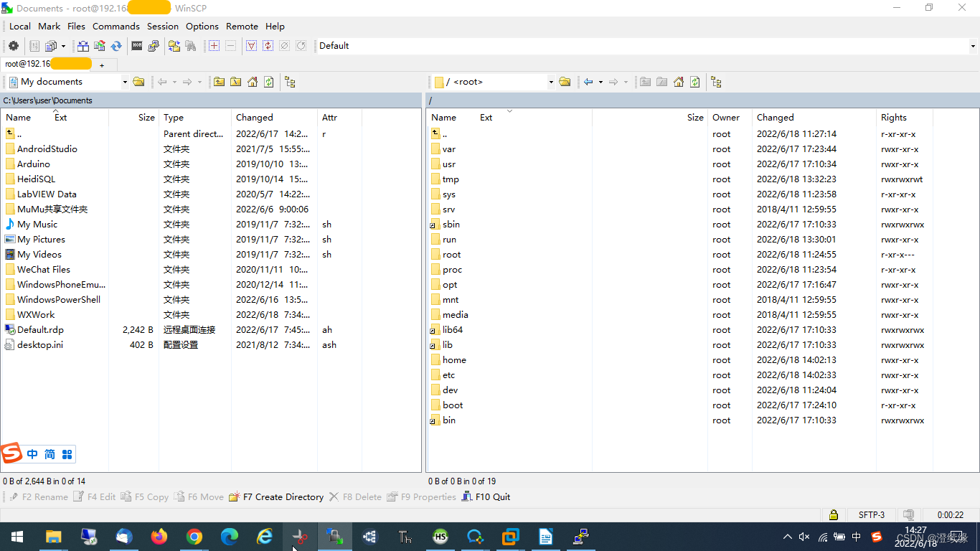Viewport: 980px width, 551px height.
Task: Toggle the remote directory tree view
Action: pyautogui.click(x=716, y=82)
